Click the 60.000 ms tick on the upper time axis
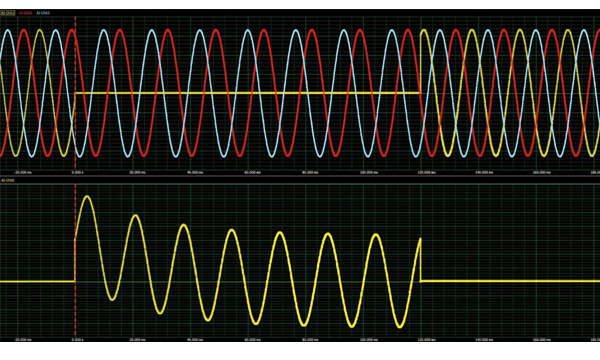The width and height of the screenshot is (600, 360). (253, 173)
